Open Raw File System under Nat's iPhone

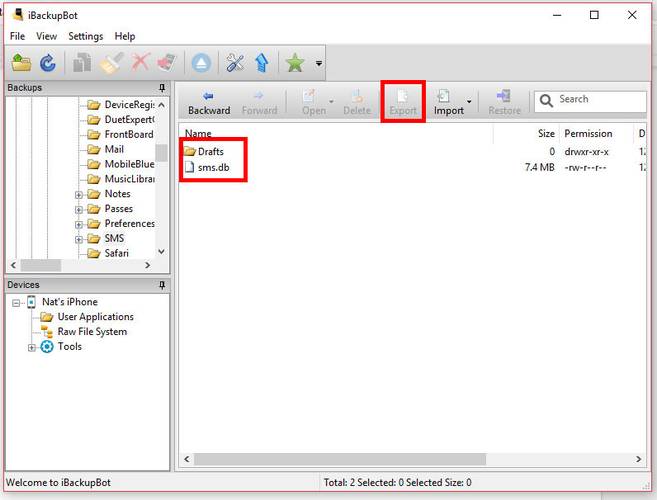click(x=84, y=332)
